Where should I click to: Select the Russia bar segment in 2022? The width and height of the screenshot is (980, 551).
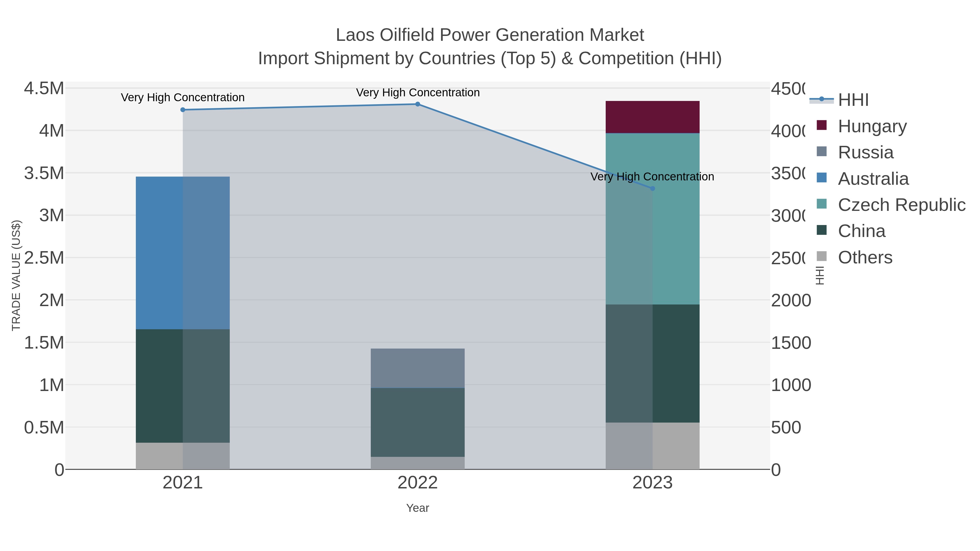(418, 368)
